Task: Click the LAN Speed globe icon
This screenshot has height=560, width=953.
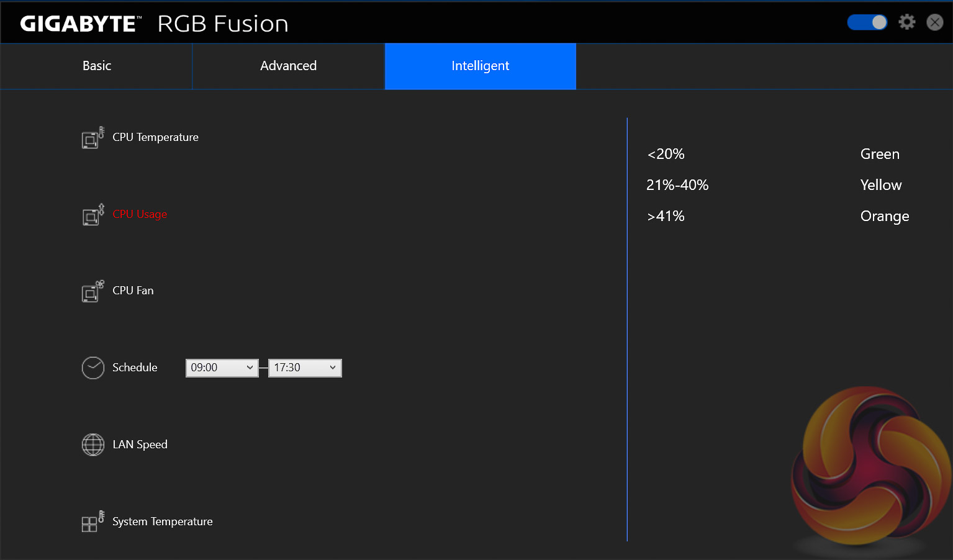Action: point(93,445)
